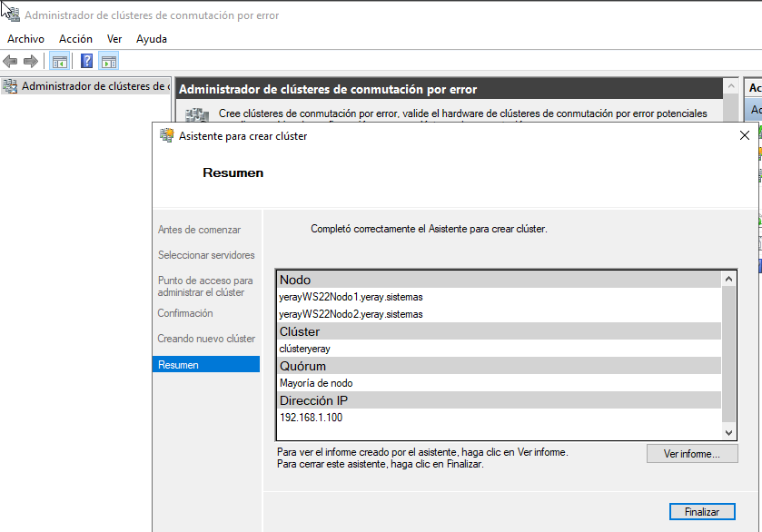The height and width of the screenshot is (532, 762).
Task: Click the 192.168.1.100 IP address
Action: [311, 418]
